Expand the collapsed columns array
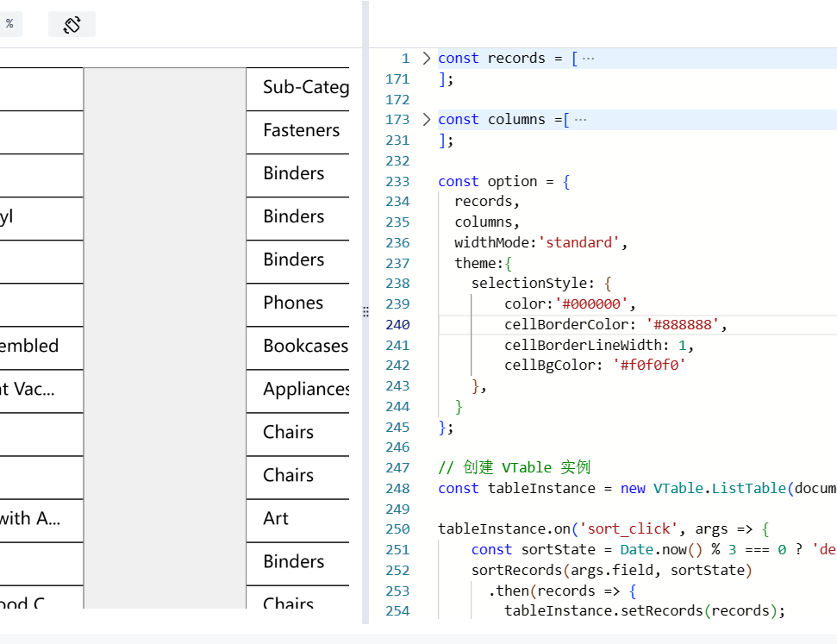Viewport: 837px width, 644px height. [x=578, y=119]
